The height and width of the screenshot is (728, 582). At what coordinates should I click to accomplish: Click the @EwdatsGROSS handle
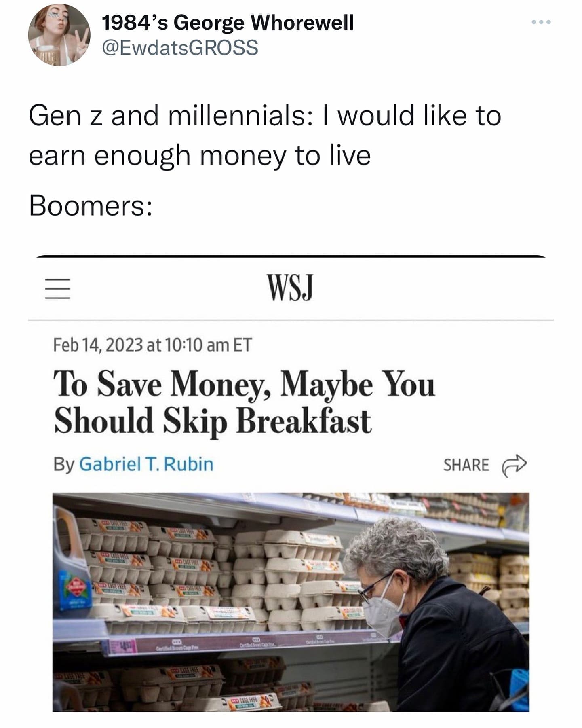[180, 48]
